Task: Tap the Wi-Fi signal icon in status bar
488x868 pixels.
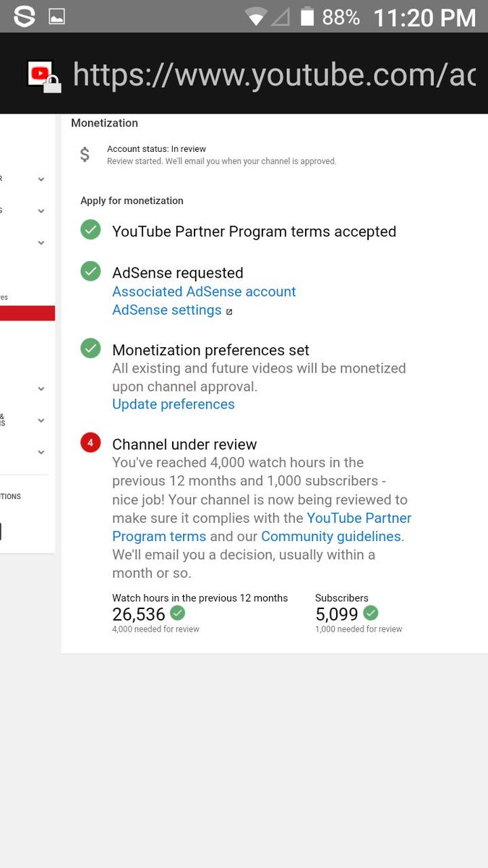Action: tap(256, 17)
